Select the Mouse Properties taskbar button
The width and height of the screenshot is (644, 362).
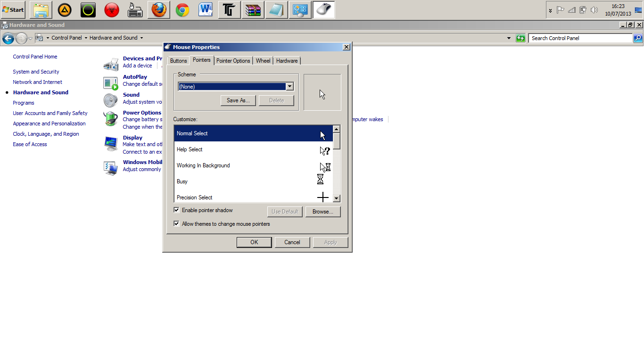[x=324, y=9]
